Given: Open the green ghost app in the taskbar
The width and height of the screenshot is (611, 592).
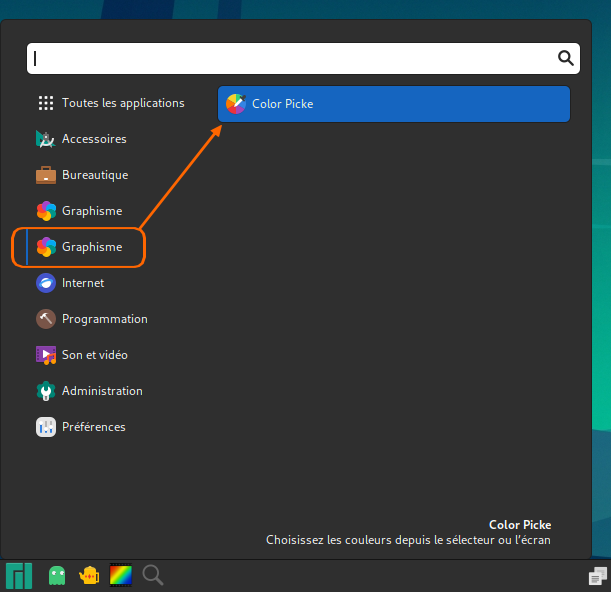Looking at the screenshot, I should pos(57,575).
